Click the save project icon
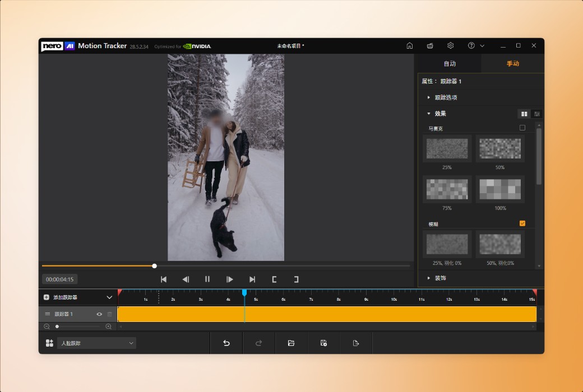Image resolution: width=583 pixels, height=392 pixels. pyautogui.click(x=323, y=343)
